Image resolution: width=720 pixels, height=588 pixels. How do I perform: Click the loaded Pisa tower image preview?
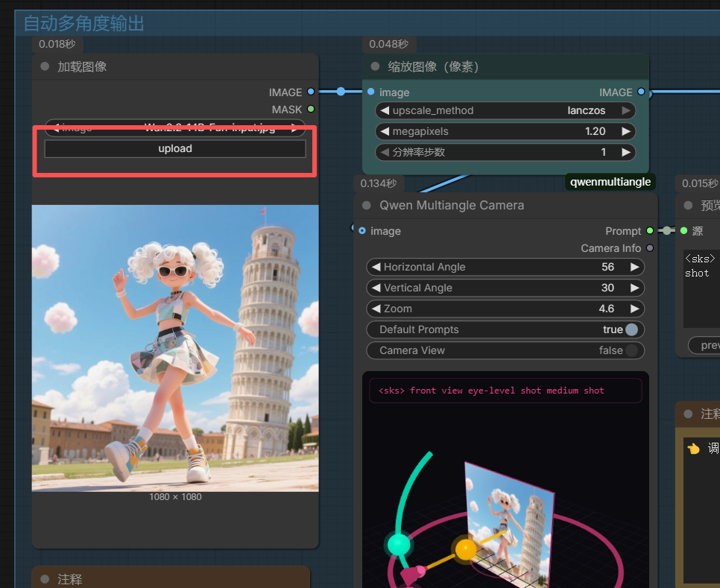(175, 348)
